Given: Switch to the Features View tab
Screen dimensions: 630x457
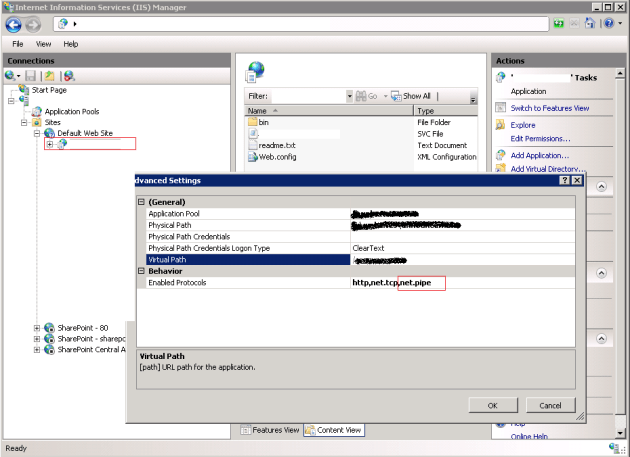Looking at the screenshot, I should 270,430.
